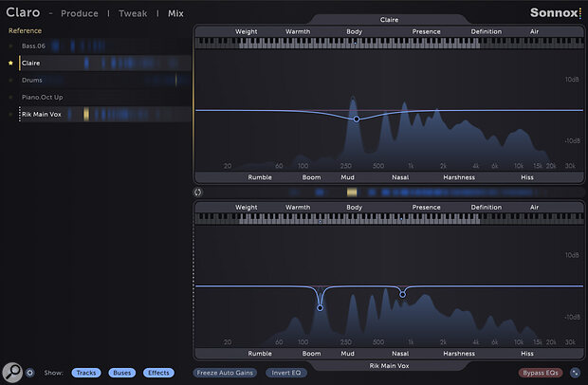This screenshot has width=588, height=385.
Task: Toggle the star next to Piano.Oct Up
Action: click(10, 97)
